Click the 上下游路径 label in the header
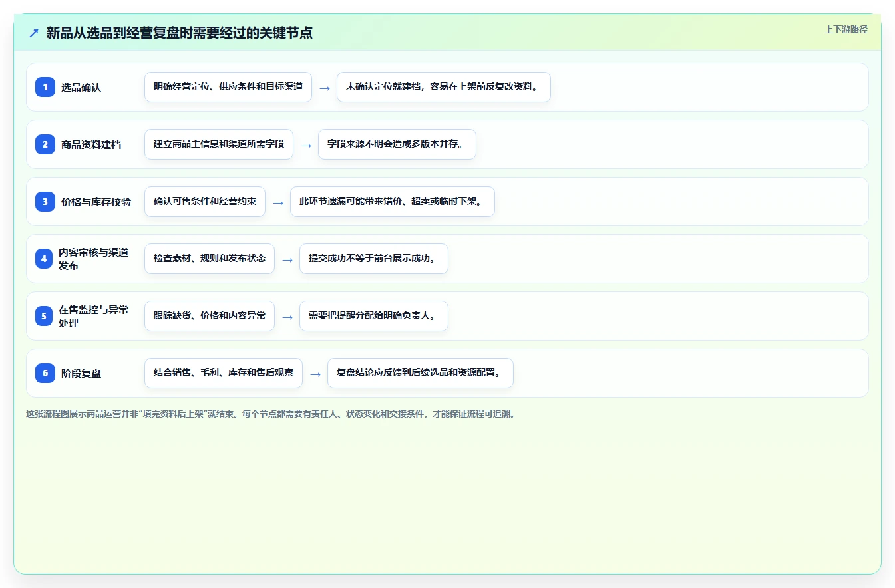 click(x=846, y=29)
